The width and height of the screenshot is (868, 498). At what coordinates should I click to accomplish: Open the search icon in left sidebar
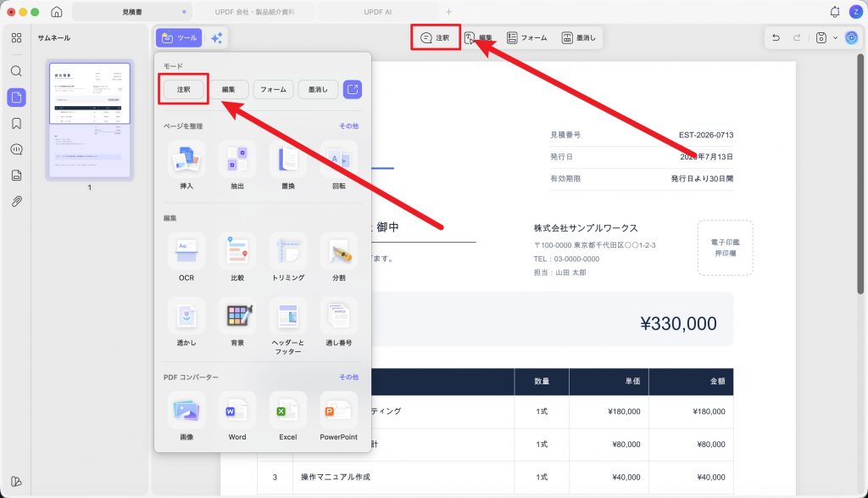tap(17, 71)
